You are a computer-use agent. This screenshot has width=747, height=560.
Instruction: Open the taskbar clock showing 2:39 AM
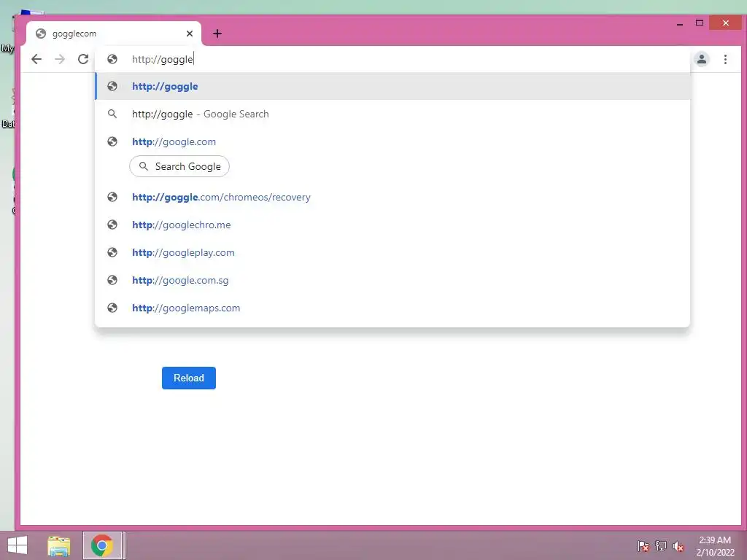[x=715, y=545]
